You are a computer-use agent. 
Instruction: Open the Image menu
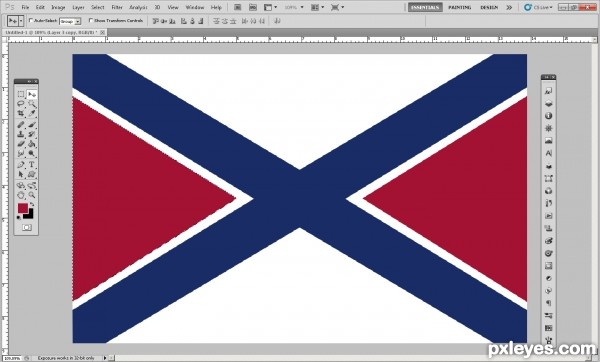pos(58,7)
